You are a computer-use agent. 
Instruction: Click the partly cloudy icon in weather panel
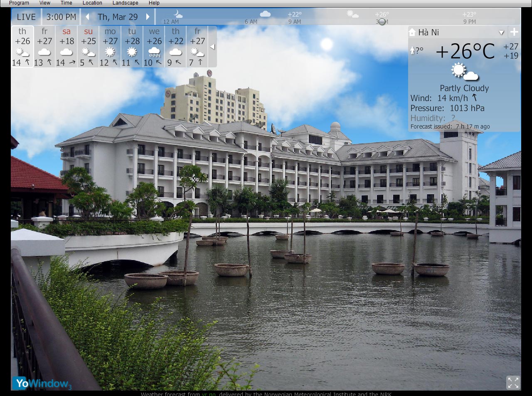tap(464, 72)
